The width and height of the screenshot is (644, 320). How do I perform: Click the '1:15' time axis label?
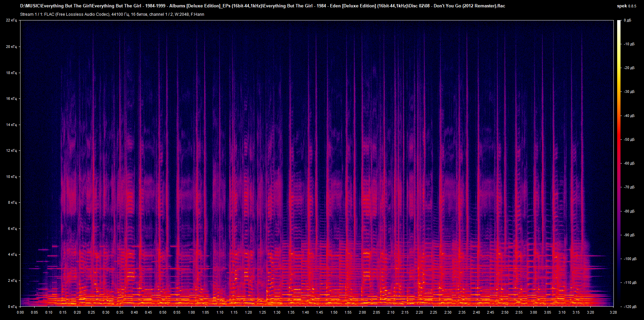point(234,312)
